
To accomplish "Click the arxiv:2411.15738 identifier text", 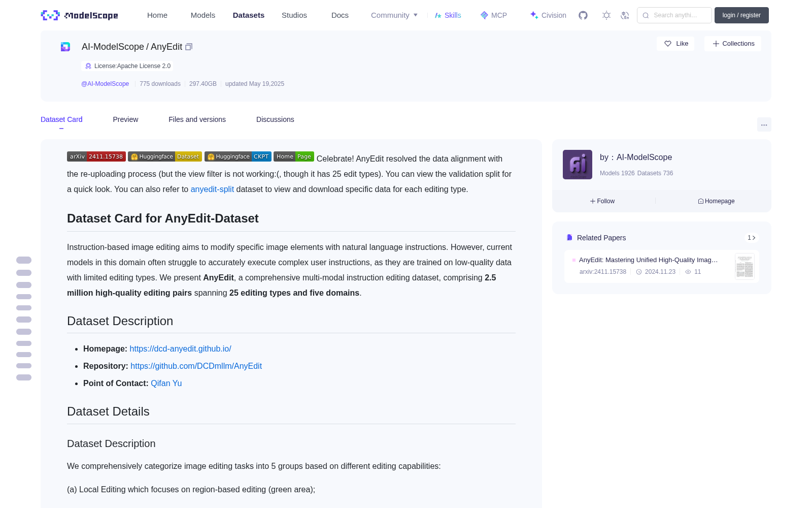I will [x=603, y=272].
